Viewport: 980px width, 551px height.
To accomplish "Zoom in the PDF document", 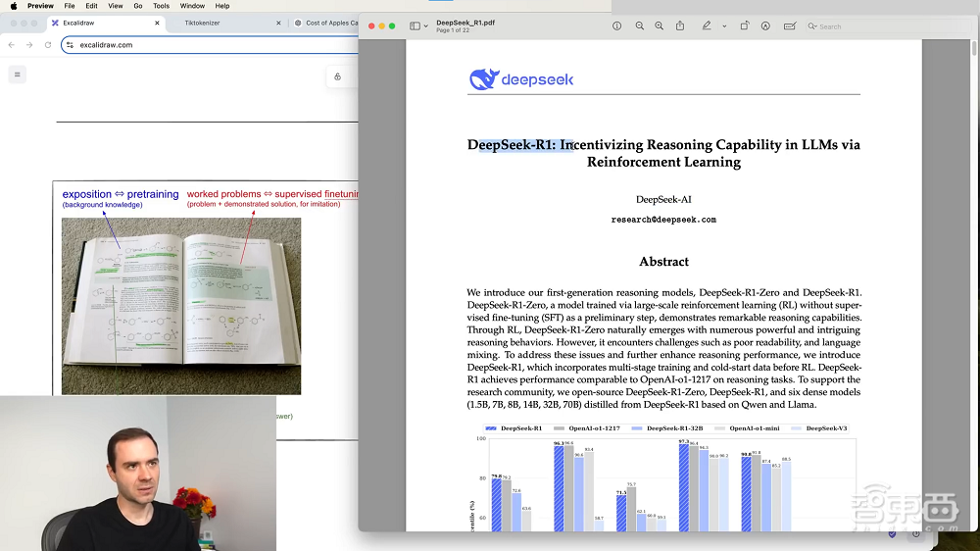I will point(659,25).
